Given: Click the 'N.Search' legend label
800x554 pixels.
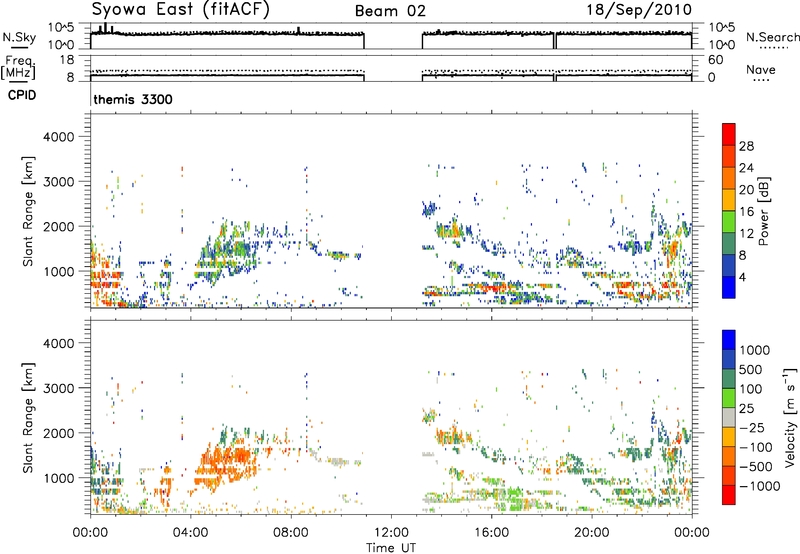Looking at the screenshot, I should 772,37.
